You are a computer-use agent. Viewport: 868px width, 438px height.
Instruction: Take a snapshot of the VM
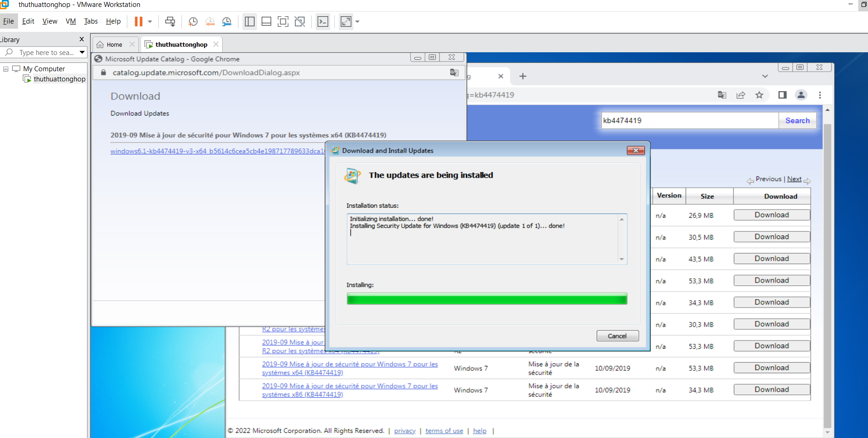tap(193, 22)
